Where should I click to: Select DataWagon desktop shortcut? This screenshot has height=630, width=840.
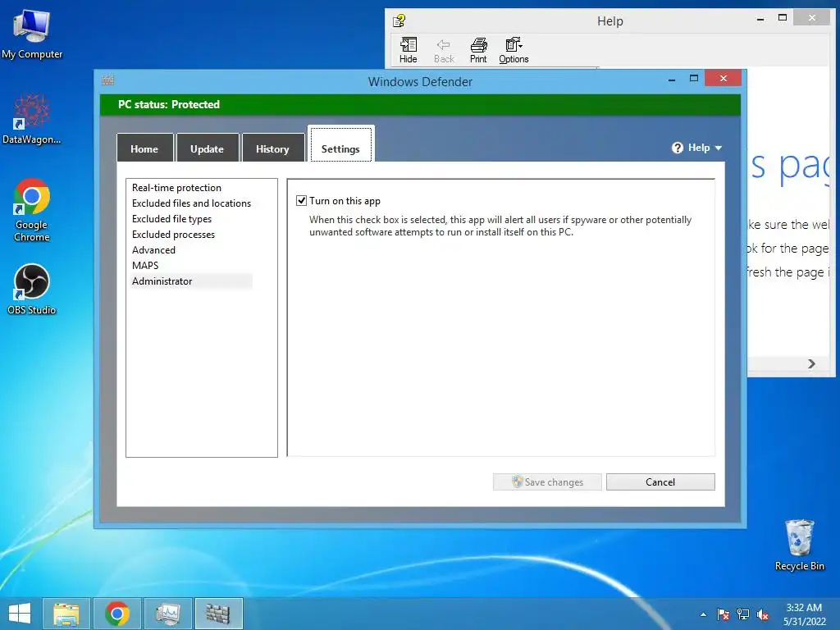pyautogui.click(x=32, y=119)
